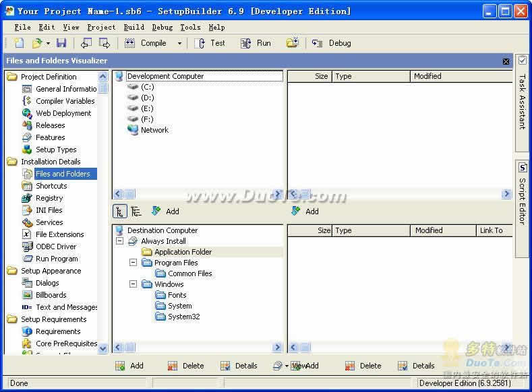Open the Build menu
This screenshot has width=532, height=392.
(x=134, y=27)
